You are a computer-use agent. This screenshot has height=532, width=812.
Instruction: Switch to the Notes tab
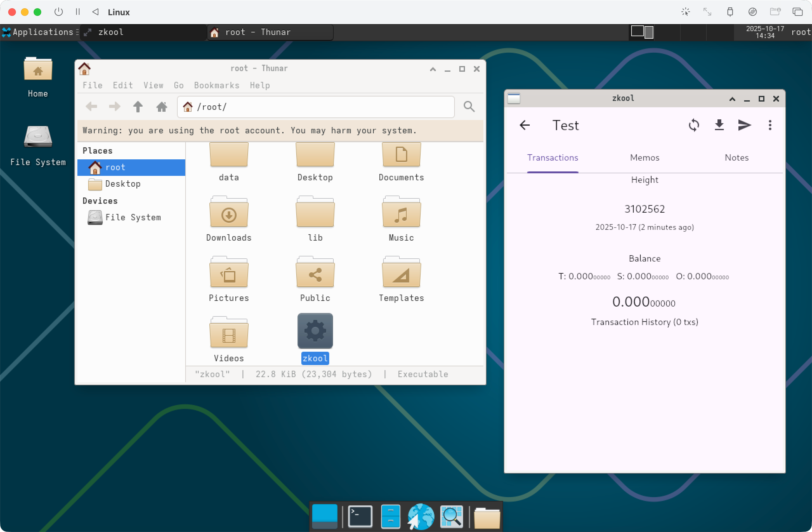736,157
